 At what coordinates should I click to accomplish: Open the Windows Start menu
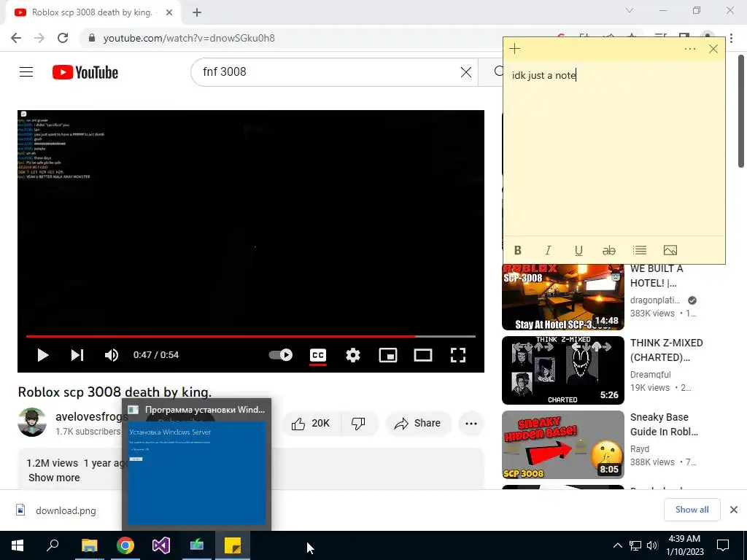(x=18, y=545)
